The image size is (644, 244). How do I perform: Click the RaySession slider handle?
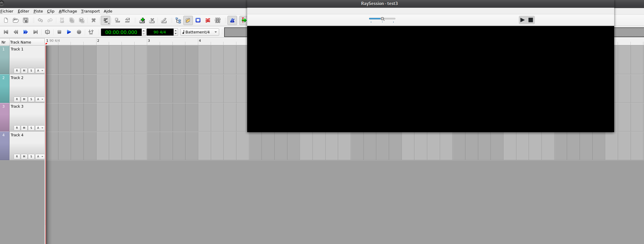click(382, 19)
